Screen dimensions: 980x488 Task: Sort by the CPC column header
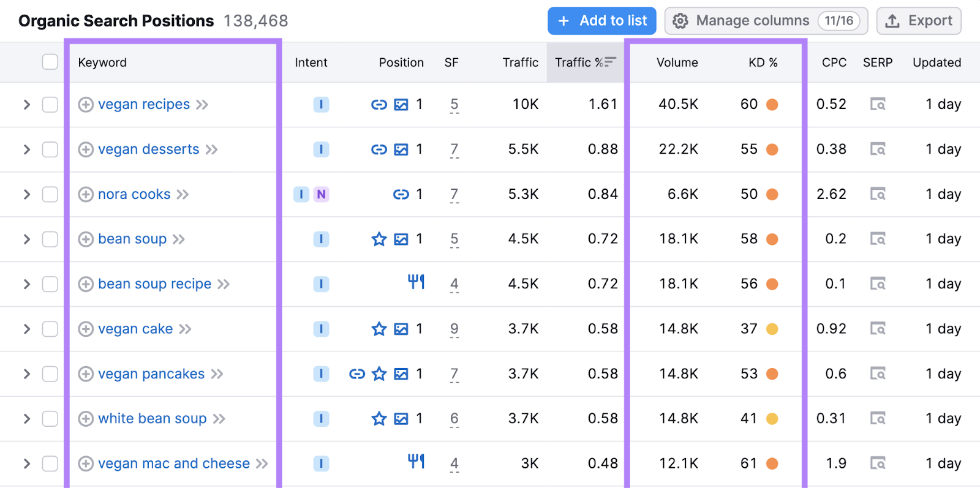pos(834,62)
